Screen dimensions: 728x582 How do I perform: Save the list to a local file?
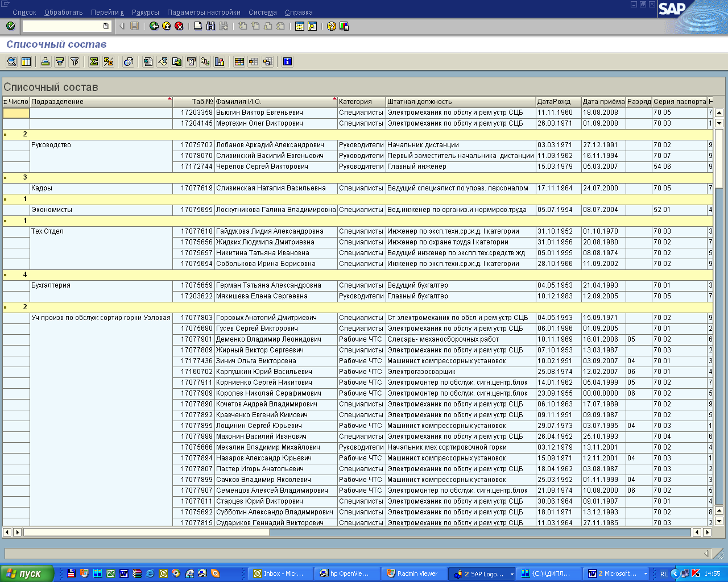point(177,61)
